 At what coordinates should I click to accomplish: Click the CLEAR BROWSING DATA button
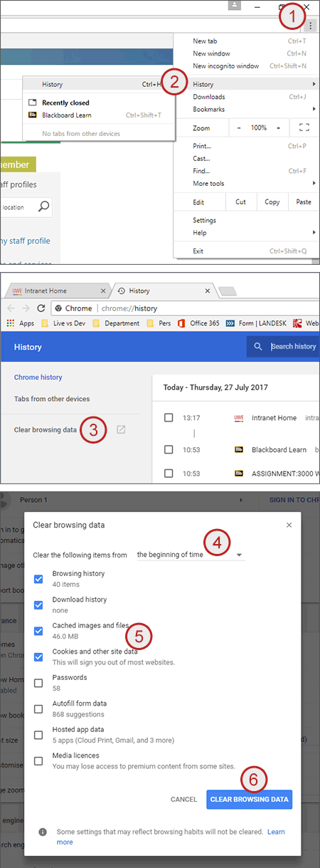(250, 799)
